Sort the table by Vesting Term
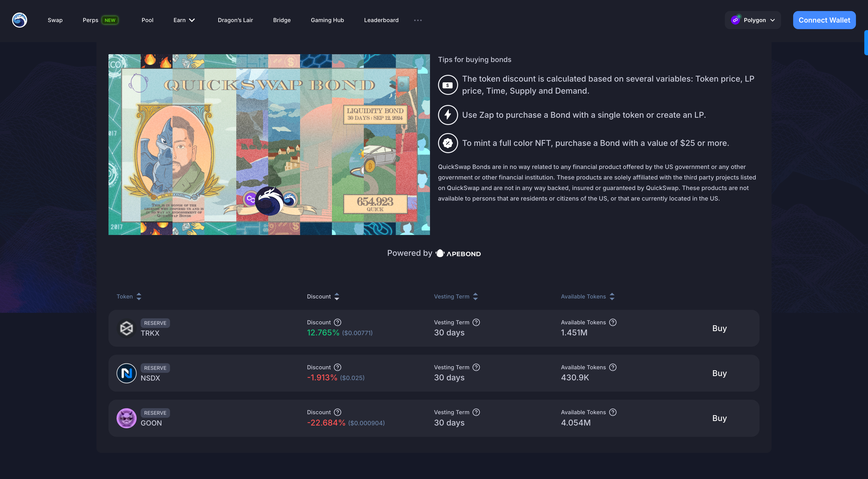This screenshot has width=868, height=479. click(456, 296)
